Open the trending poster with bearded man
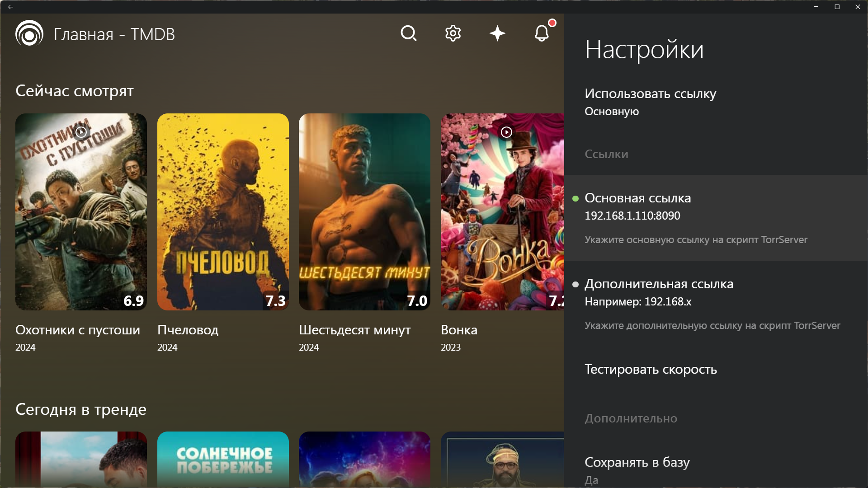This screenshot has height=488, width=868. (x=502, y=460)
